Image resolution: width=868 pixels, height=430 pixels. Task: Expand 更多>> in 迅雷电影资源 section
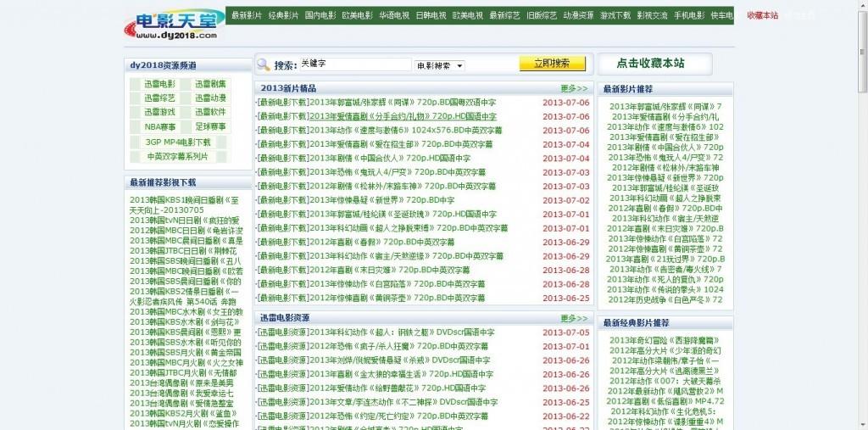(573, 318)
